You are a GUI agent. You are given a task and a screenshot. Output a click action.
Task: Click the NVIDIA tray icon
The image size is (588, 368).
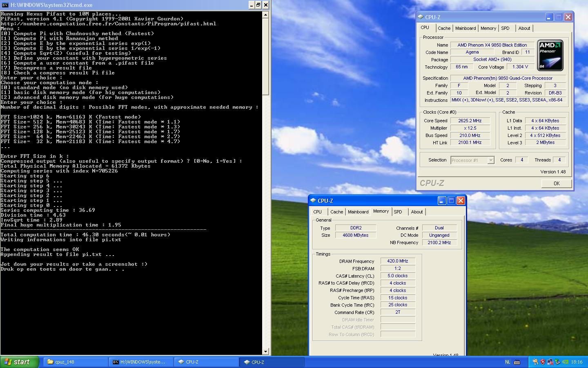(x=565, y=362)
